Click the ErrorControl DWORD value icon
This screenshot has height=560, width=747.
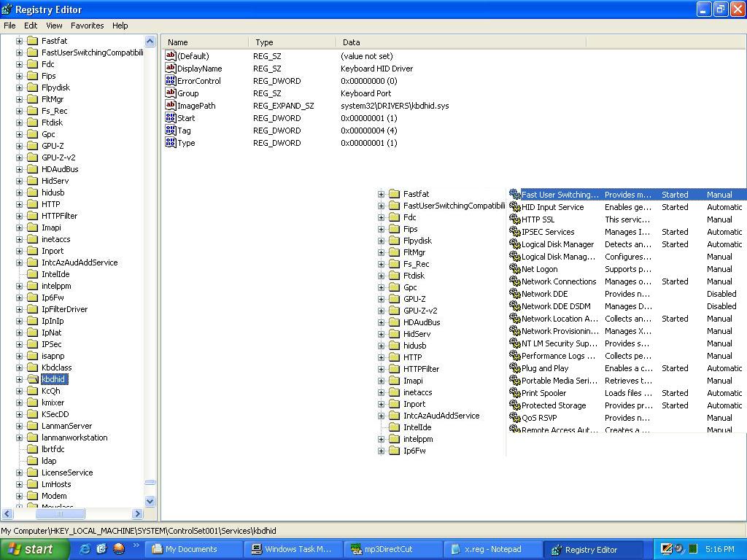[x=171, y=81]
